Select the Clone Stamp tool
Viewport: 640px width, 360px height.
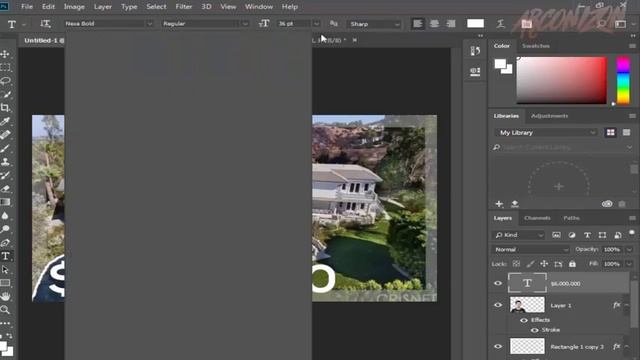pyautogui.click(x=5, y=162)
